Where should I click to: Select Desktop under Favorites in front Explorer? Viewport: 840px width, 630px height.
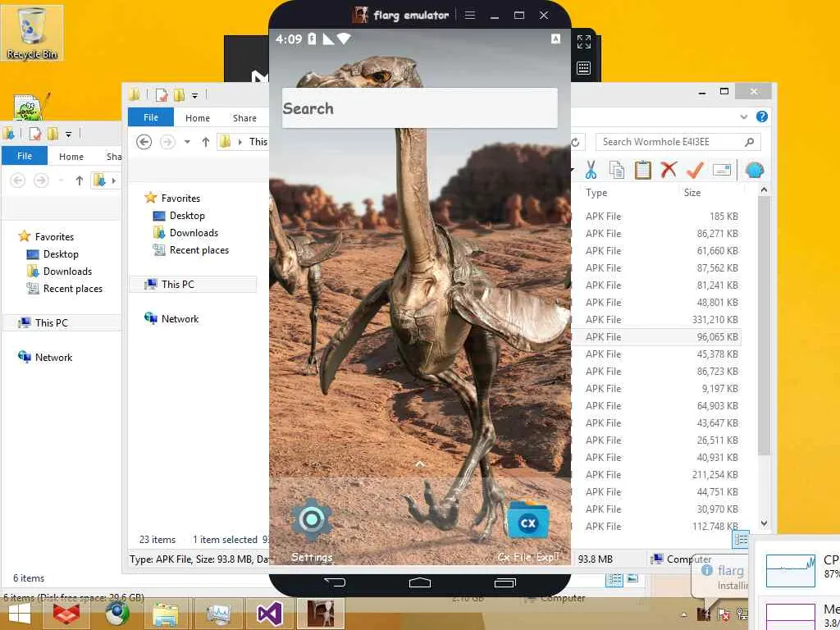pos(187,216)
